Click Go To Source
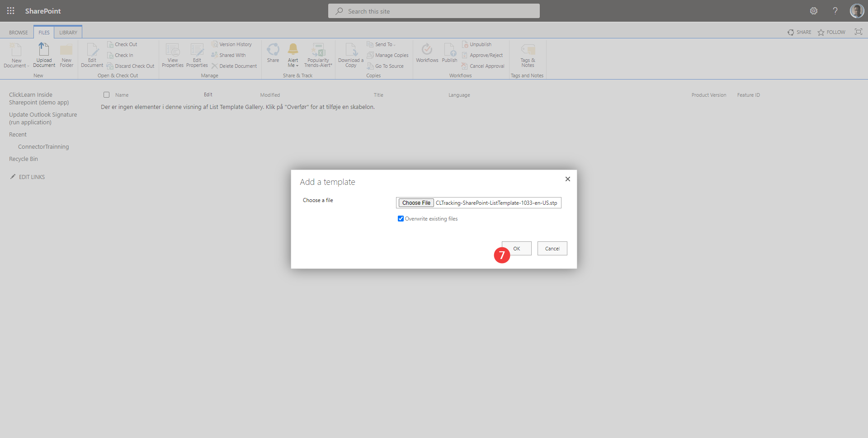This screenshot has width=868, height=438. [386, 66]
